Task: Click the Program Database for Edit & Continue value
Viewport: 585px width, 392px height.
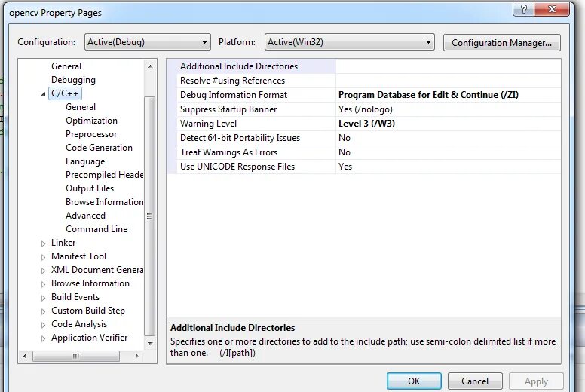Action: click(x=428, y=95)
